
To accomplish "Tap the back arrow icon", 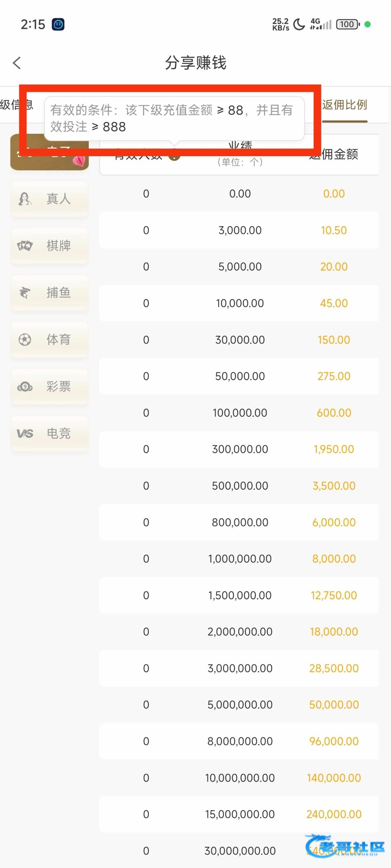I will (17, 63).
